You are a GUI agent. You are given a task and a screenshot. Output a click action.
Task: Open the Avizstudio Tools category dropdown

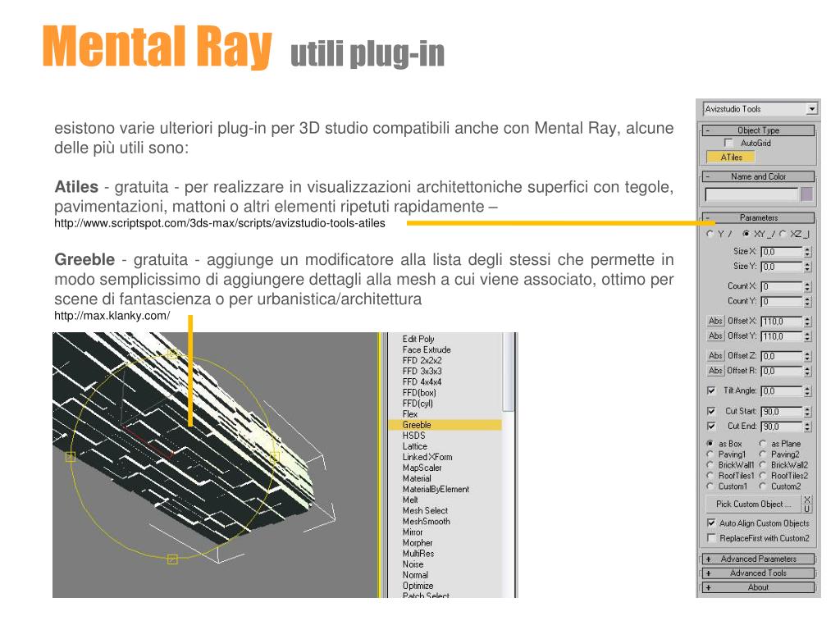tap(813, 109)
